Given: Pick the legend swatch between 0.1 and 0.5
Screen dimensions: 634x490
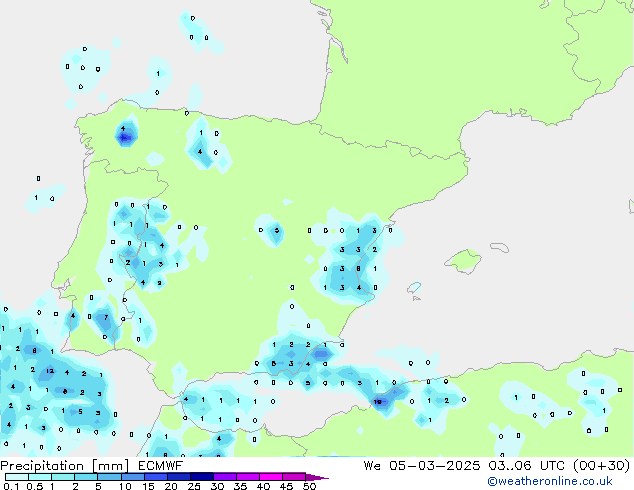Looking at the screenshot, I should tap(17, 477).
